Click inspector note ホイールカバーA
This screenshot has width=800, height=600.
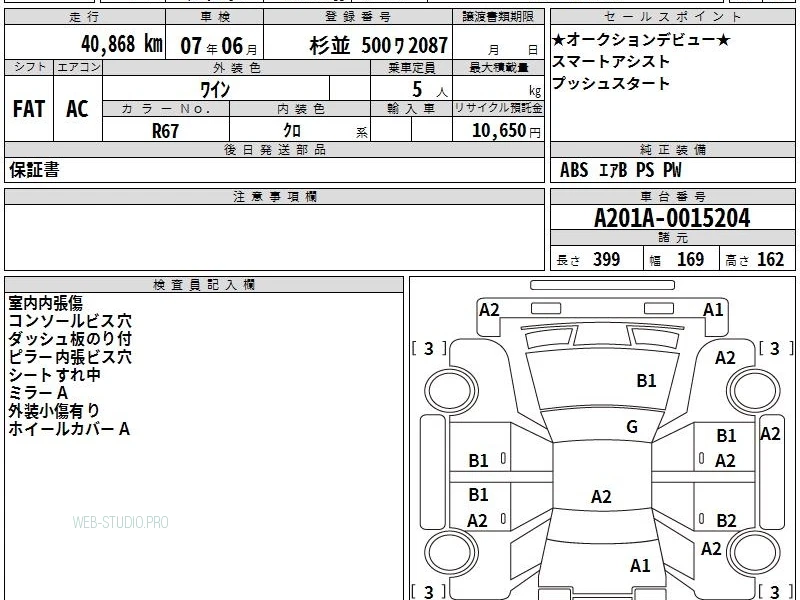pos(69,429)
